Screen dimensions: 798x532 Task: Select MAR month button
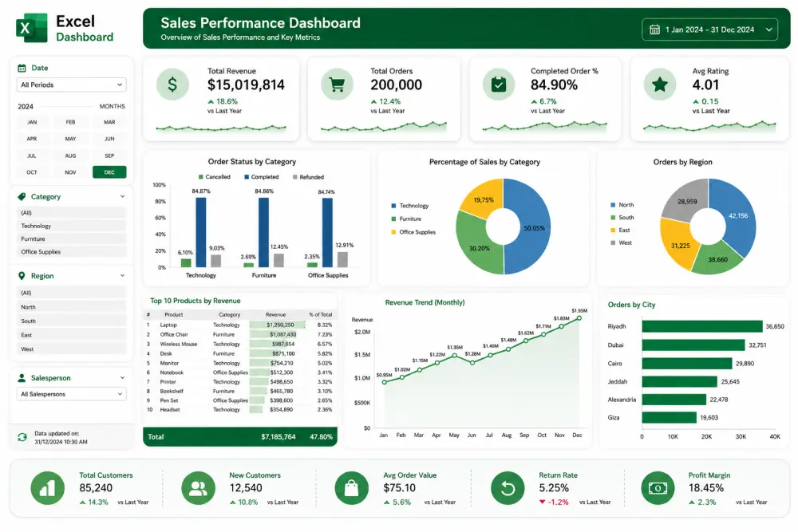click(109, 122)
